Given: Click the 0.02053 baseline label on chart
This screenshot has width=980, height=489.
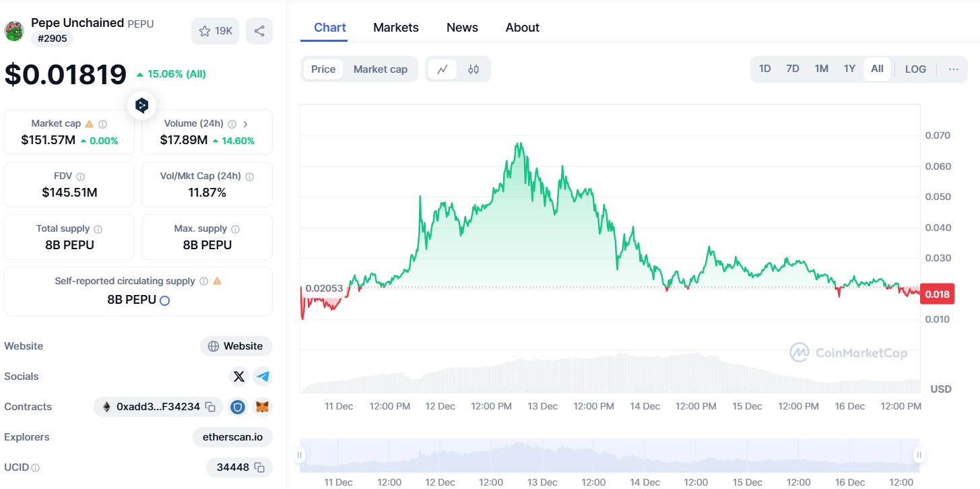Looking at the screenshot, I should (324, 288).
